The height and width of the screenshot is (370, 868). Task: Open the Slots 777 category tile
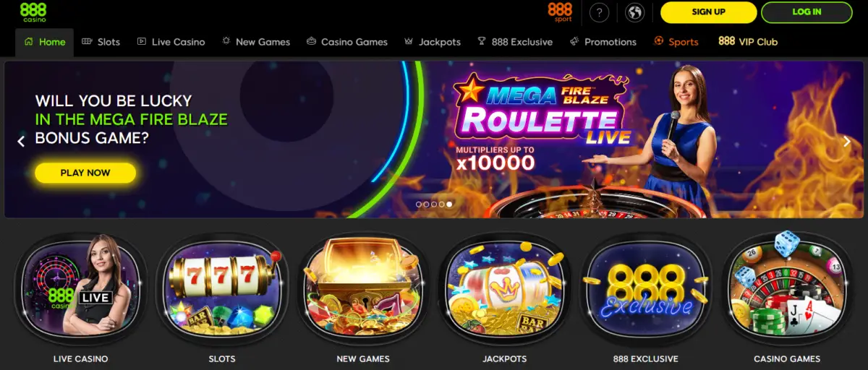(222, 290)
